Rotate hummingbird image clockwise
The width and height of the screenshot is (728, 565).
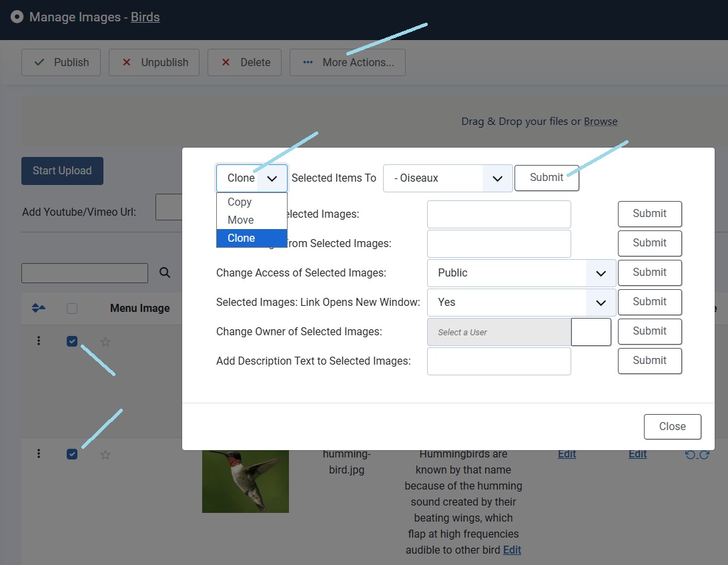tap(703, 455)
